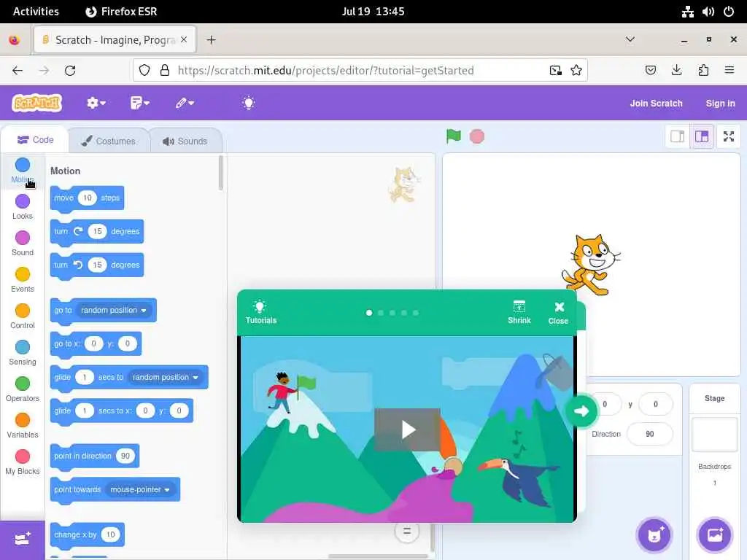Open a new Firefox tab
Viewport: 747px width, 560px height.
tap(211, 40)
